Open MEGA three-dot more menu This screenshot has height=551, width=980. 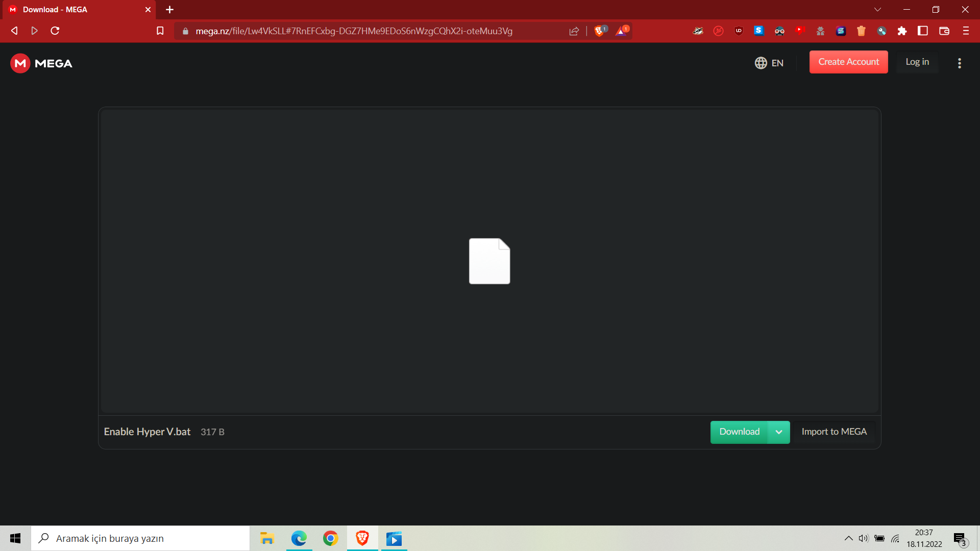[959, 63]
